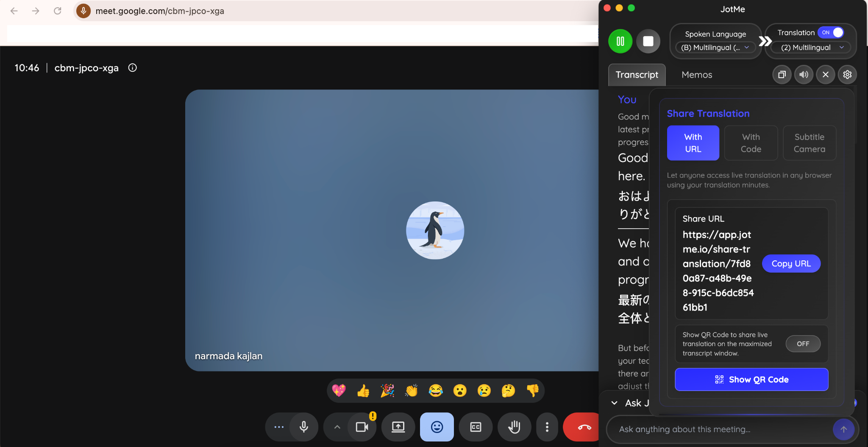Screen dimensions: 868x447
Task: Switch to the Memos tab
Action: (697, 75)
